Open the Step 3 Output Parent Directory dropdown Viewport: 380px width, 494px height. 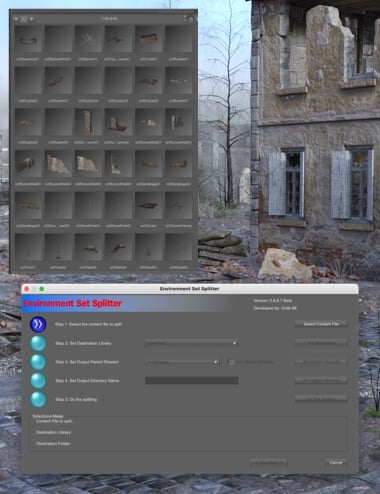[x=182, y=362]
